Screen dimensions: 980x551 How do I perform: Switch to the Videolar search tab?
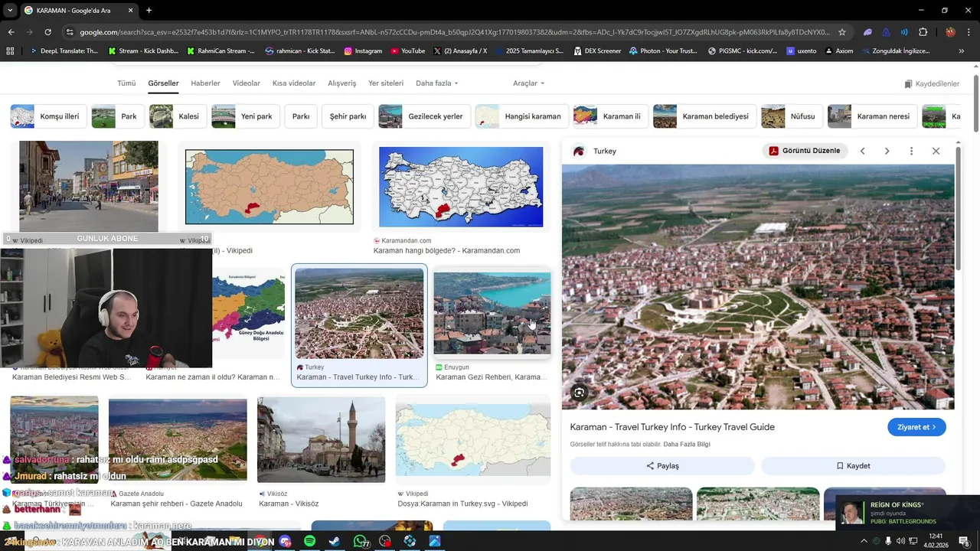tap(246, 83)
